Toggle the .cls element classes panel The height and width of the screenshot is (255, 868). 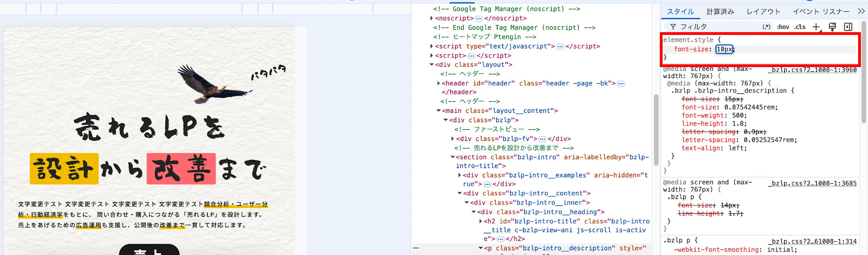pyautogui.click(x=800, y=27)
